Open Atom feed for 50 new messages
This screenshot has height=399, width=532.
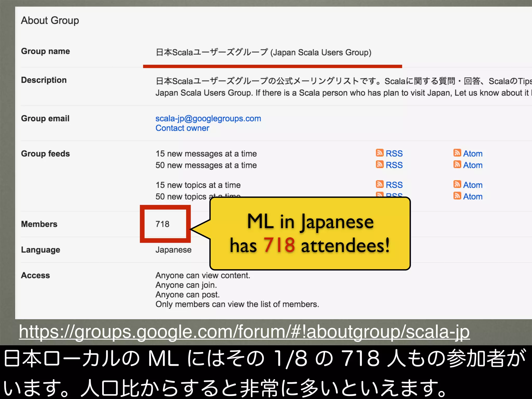473,165
